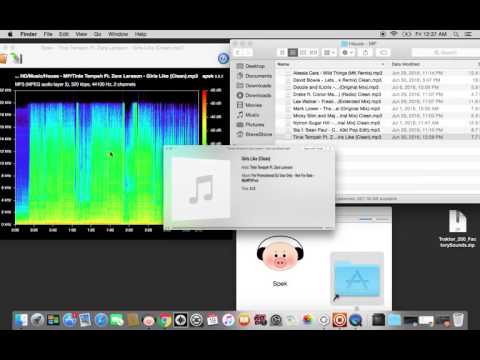Select the David Bowie mp3 file
Image resolution: width=480 pixels, height=360 pixels.
point(337,80)
